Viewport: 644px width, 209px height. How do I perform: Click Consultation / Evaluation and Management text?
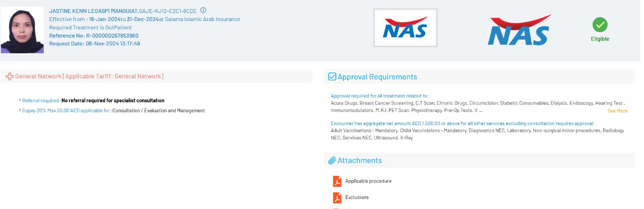pos(158,111)
